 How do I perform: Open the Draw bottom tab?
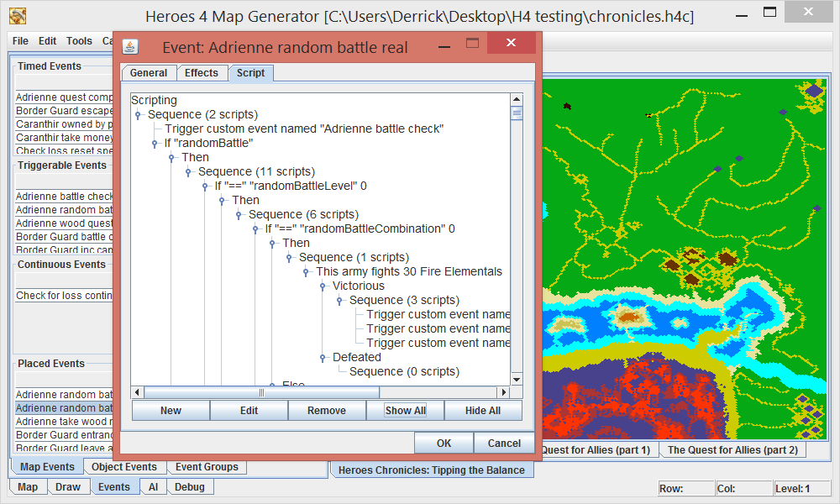click(x=68, y=487)
